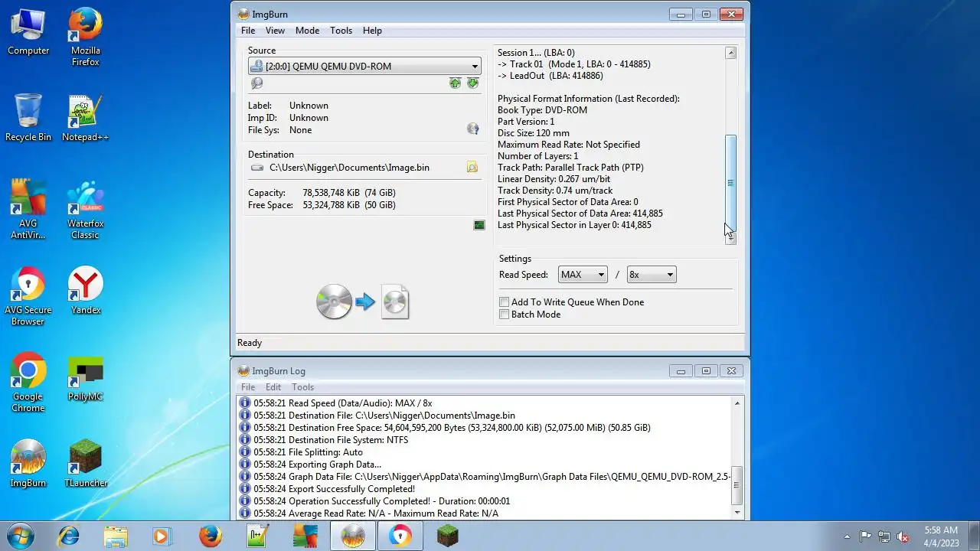Open the Waterfox Classic desktop shortcut
Screen dimensions: 980x551
click(86, 210)
